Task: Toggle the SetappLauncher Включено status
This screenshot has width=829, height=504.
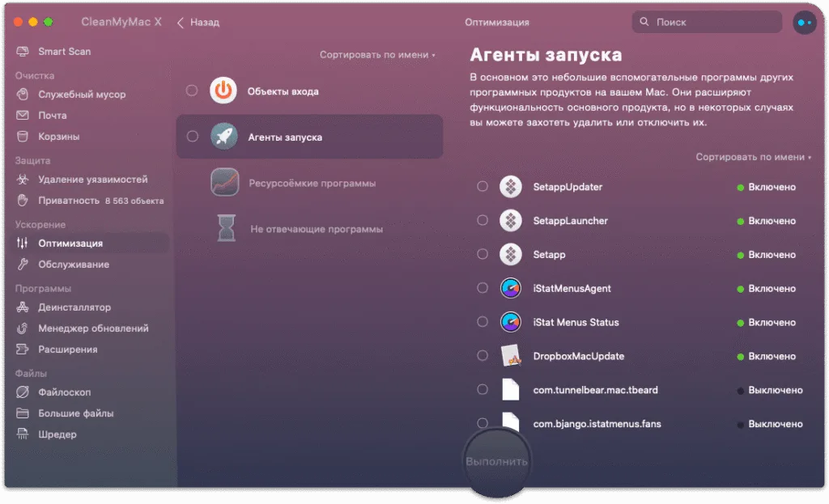Action: click(766, 221)
